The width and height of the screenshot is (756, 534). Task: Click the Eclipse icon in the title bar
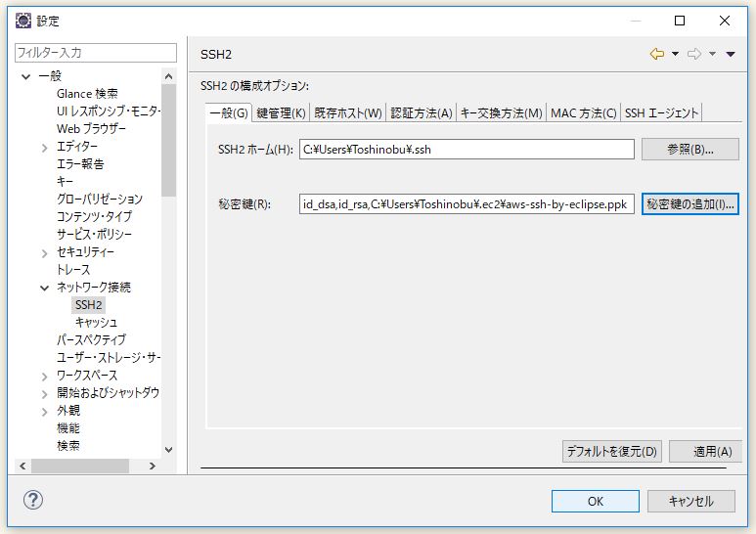click(23, 21)
